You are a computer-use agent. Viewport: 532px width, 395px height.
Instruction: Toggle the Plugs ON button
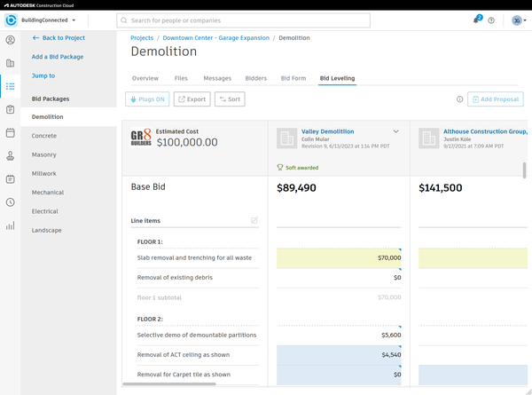coord(147,99)
